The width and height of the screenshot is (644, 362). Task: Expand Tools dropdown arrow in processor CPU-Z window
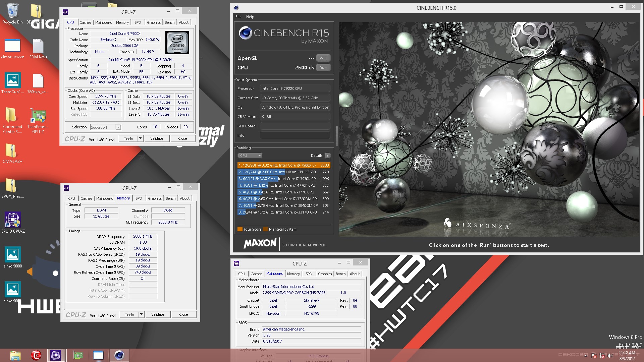pyautogui.click(x=140, y=138)
